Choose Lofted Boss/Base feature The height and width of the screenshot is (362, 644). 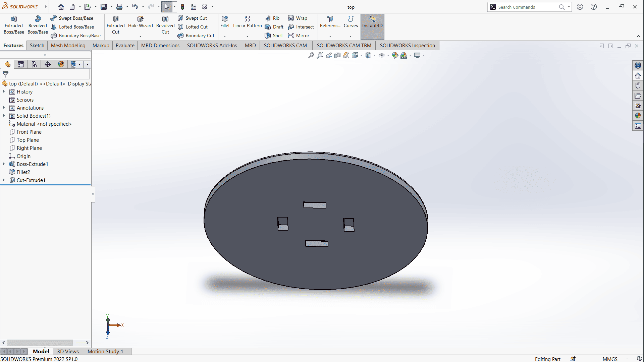[72, 27]
